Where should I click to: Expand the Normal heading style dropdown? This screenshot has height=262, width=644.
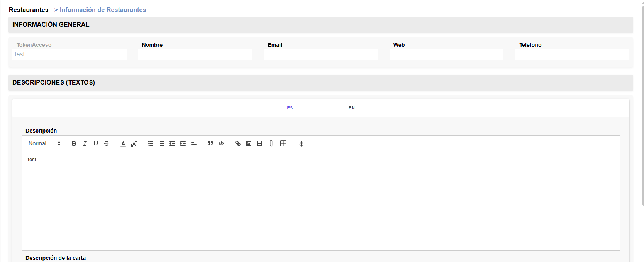[x=44, y=143]
